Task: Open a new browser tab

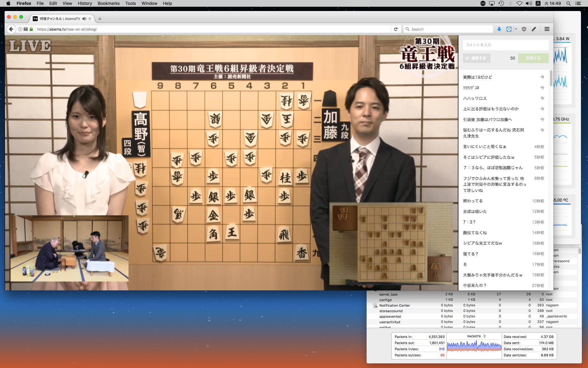Action: tap(100, 19)
